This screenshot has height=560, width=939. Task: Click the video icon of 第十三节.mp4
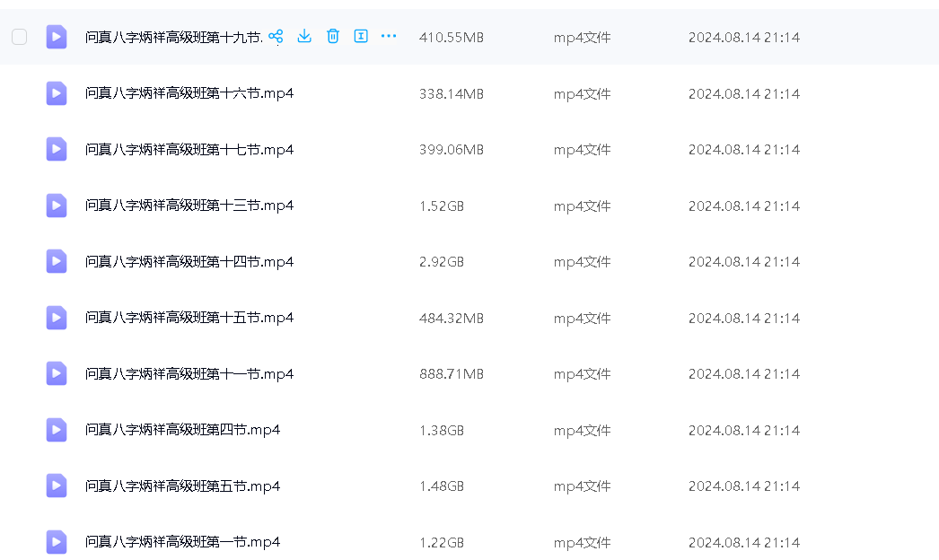pos(57,206)
